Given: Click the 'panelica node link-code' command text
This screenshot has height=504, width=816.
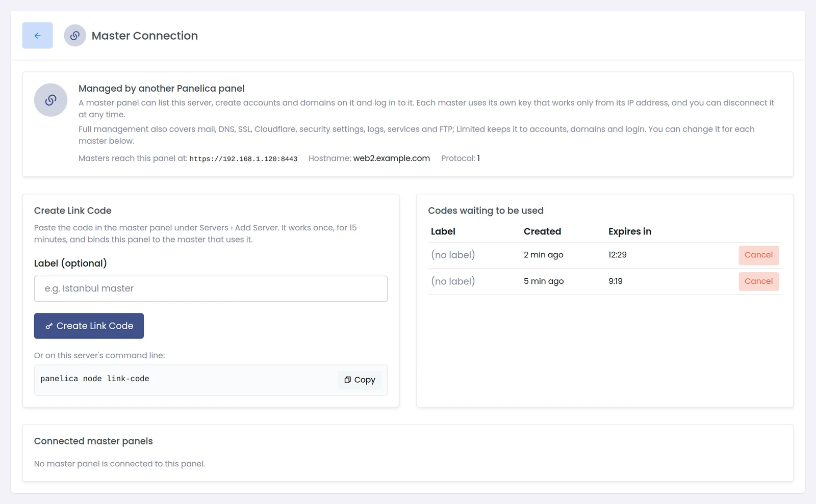Looking at the screenshot, I should click(x=95, y=379).
